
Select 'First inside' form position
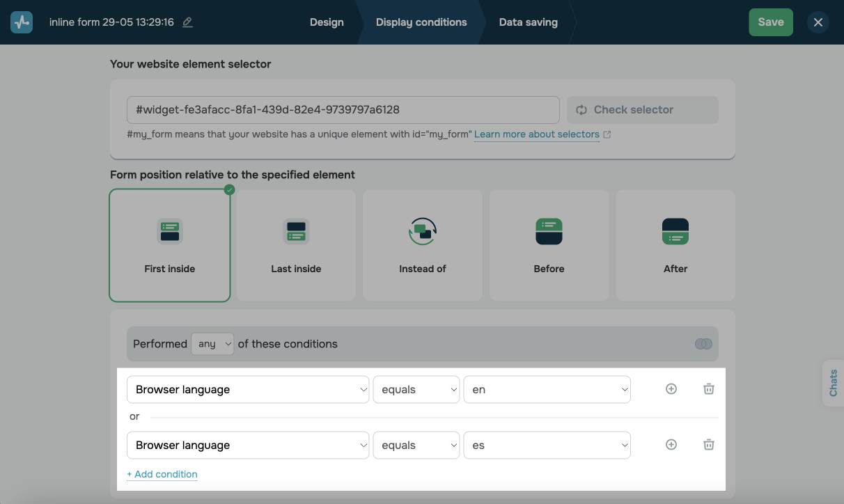click(x=170, y=246)
